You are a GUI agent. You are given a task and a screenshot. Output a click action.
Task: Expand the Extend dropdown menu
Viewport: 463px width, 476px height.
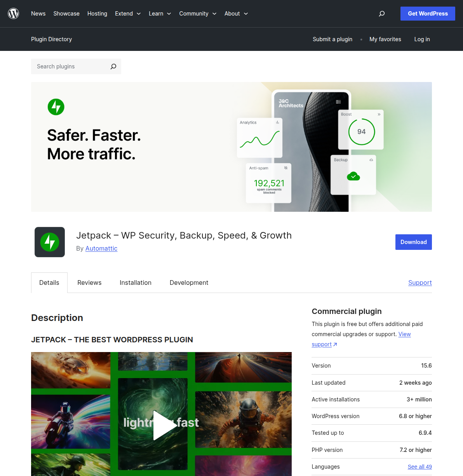[x=128, y=14]
